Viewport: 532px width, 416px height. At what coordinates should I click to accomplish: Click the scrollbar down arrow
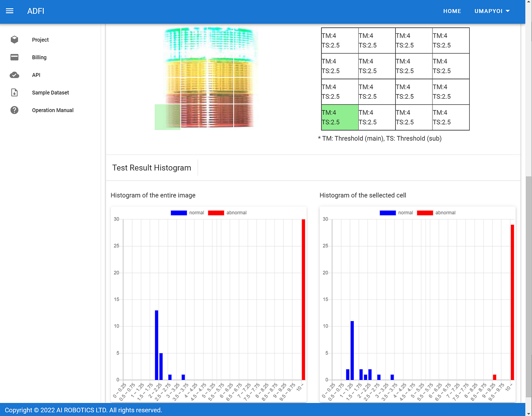tap(529, 413)
